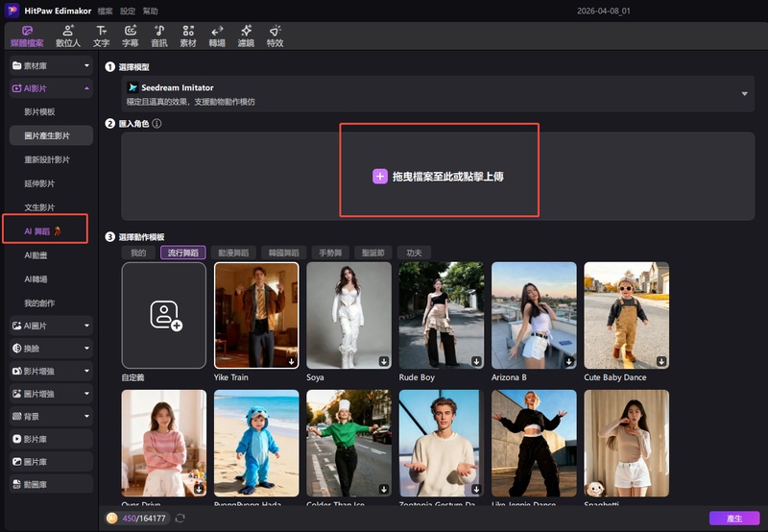Open the 圖片庫 image library
The width and height of the screenshot is (768, 532).
point(51,462)
